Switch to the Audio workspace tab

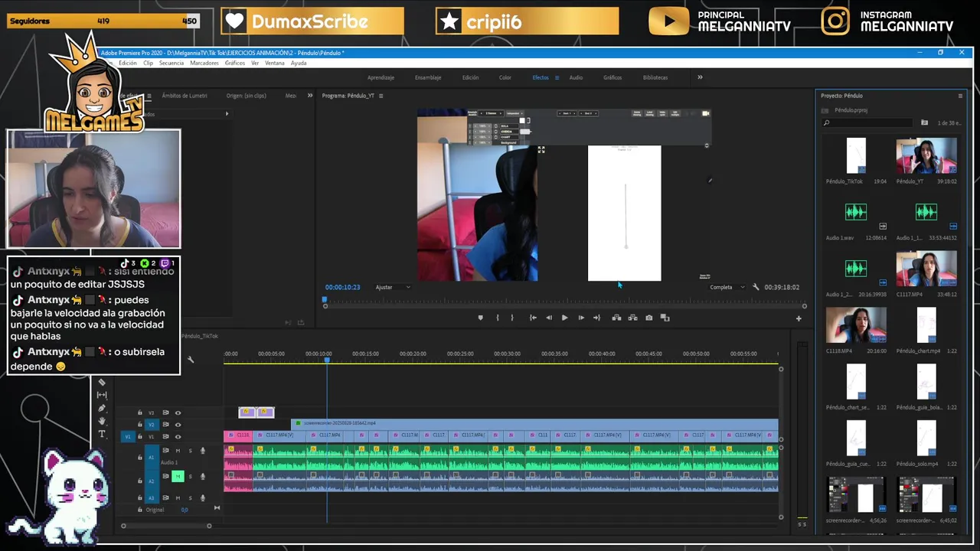pyautogui.click(x=576, y=77)
